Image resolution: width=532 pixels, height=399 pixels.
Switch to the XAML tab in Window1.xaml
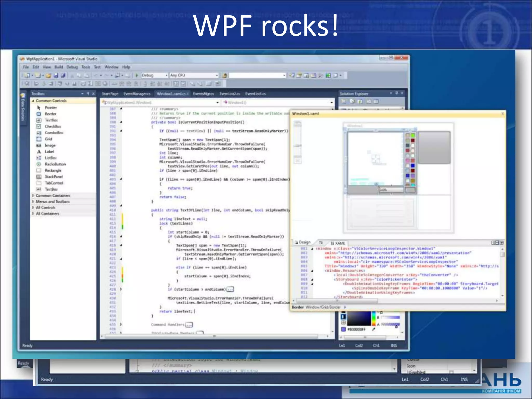pyautogui.click(x=338, y=243)
